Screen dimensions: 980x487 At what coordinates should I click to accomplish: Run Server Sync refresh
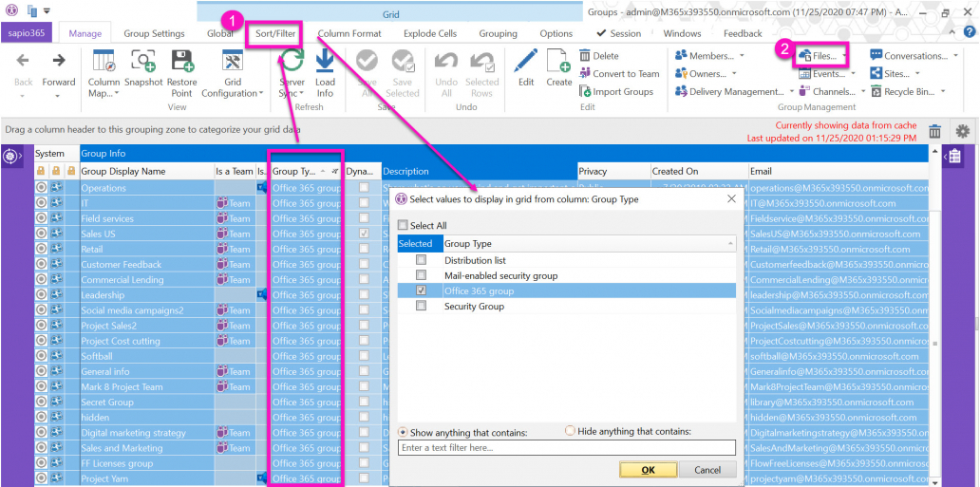pos(292,73)
